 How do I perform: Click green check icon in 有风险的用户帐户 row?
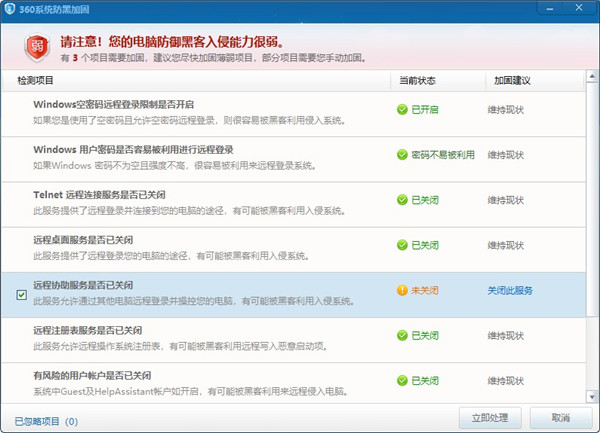click(x=402, y=381)
